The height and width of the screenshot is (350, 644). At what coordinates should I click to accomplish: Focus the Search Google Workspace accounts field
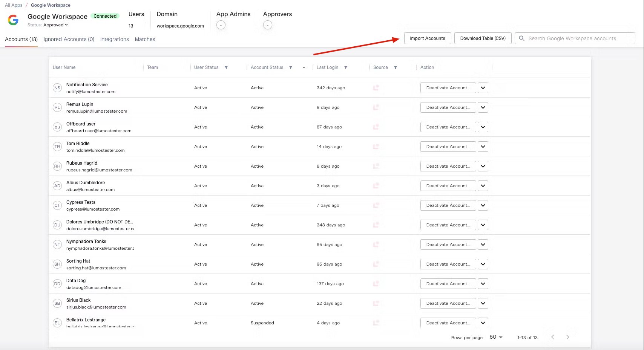pyautogui.click(x=575, y=38)
